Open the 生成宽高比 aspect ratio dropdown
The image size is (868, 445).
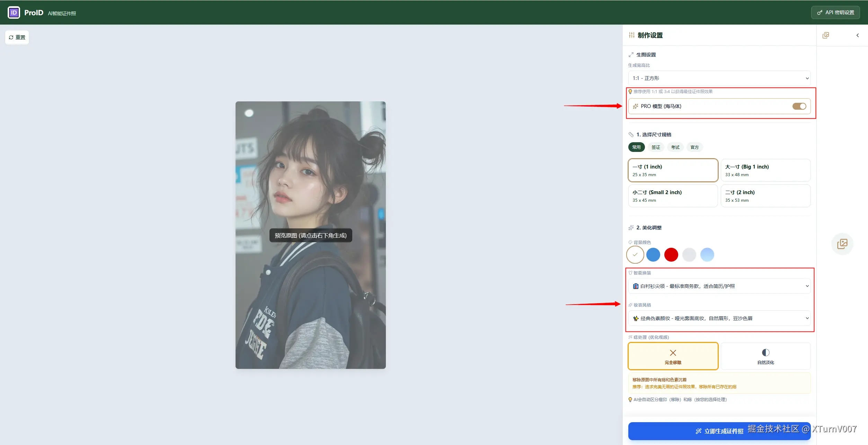[x=719, y=78]
